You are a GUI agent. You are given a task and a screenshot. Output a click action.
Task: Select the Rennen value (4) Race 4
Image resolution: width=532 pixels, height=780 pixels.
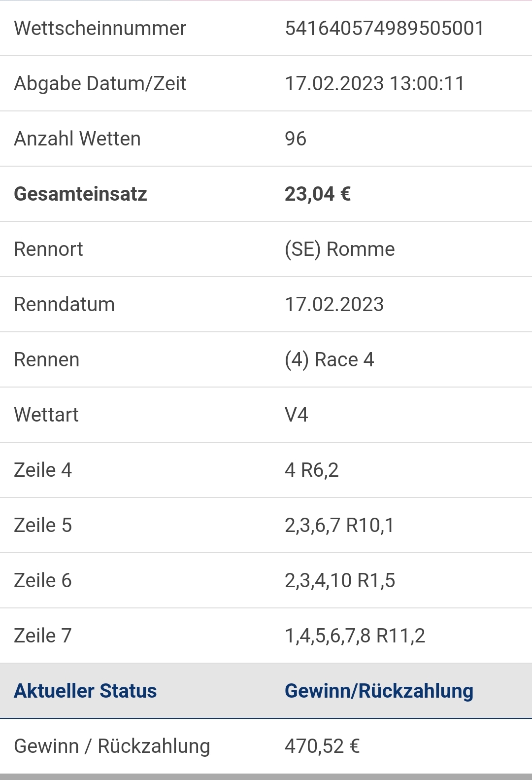click(330, 359)
